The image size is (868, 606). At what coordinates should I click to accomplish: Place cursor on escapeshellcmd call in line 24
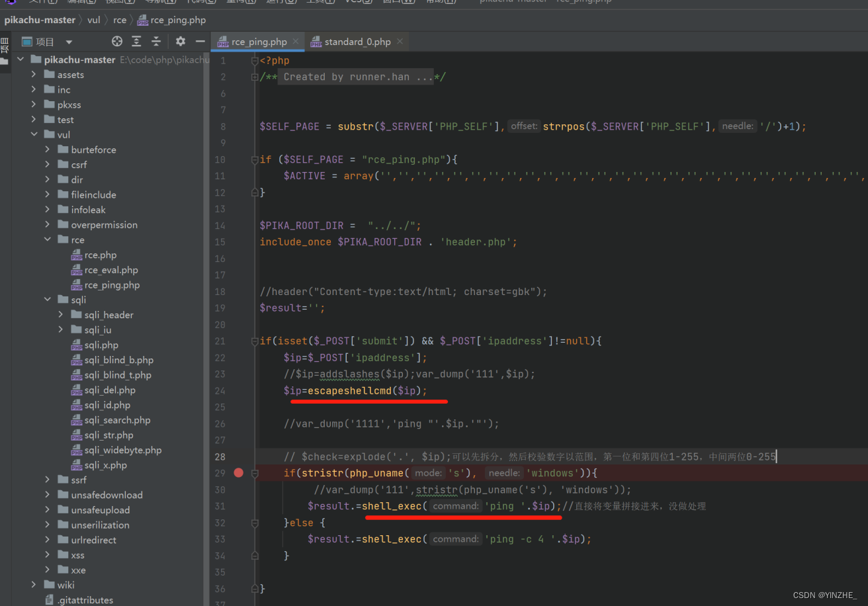[349, 390]
